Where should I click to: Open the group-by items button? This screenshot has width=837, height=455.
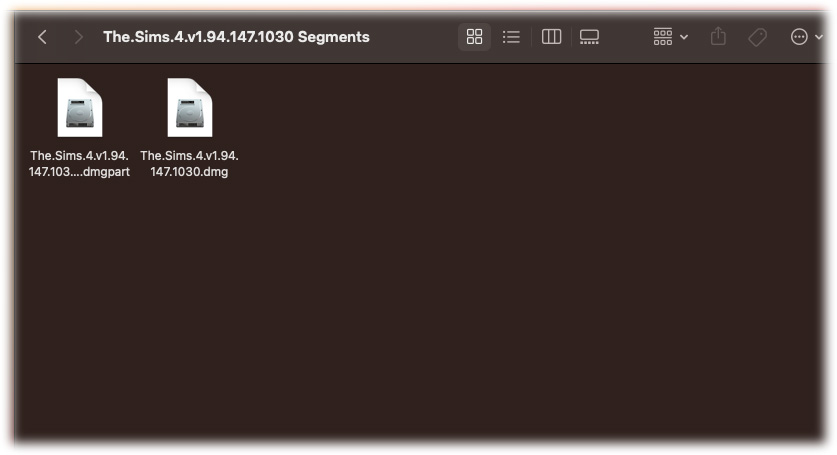662,37
